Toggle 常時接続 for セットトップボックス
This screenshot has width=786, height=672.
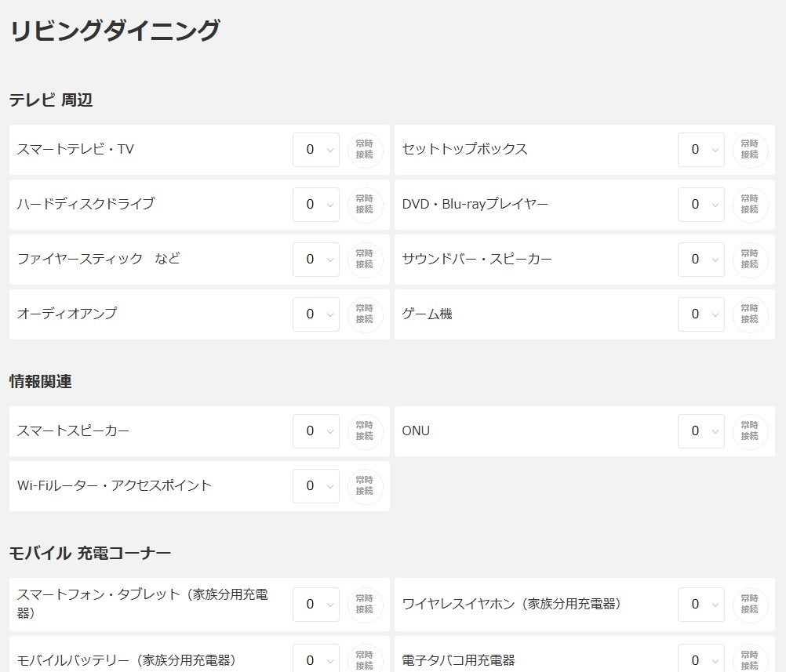coord(750,150)
